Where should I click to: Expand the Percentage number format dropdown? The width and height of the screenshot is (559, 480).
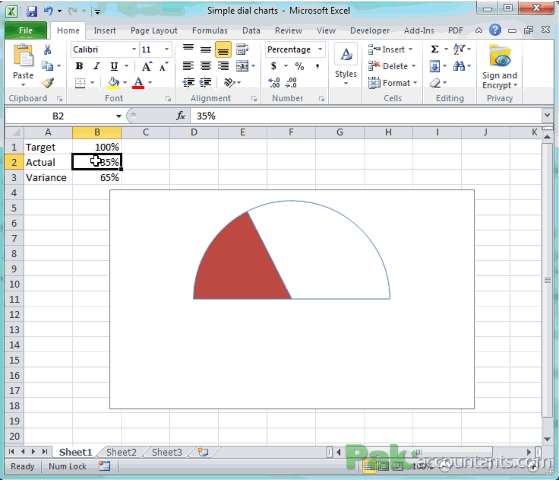(320, 50)
